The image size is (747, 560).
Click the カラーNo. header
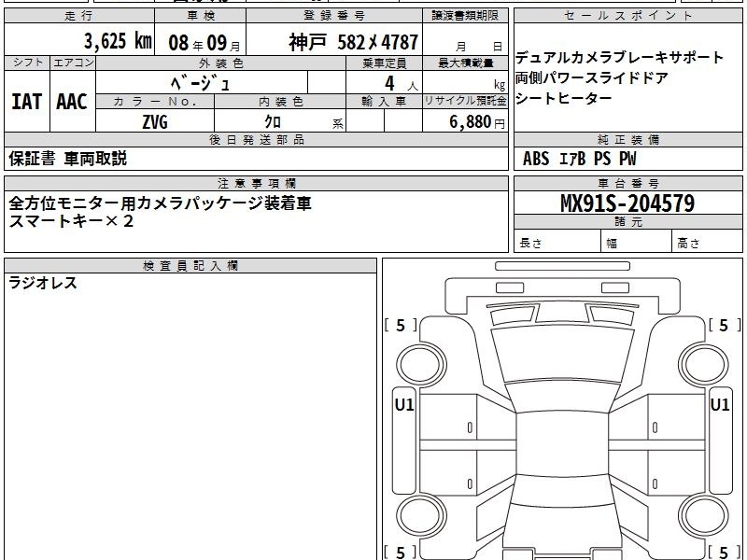pyautogui.click(x=155, y=102)
